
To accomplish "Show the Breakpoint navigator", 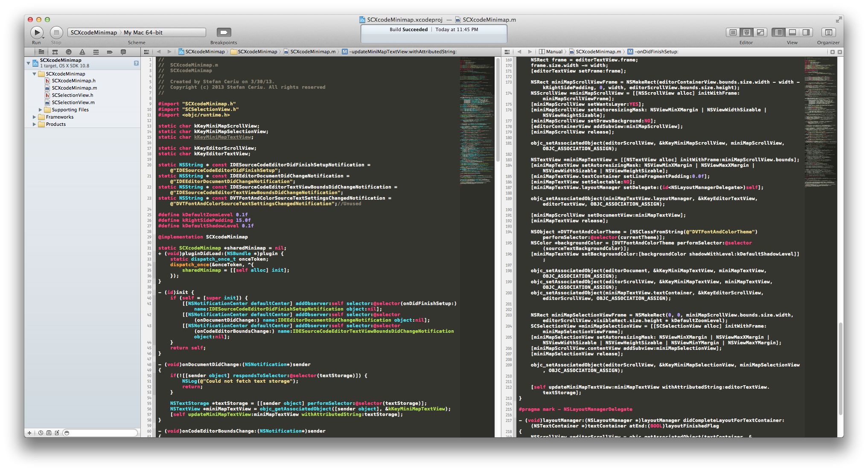I will coord(110,52).
